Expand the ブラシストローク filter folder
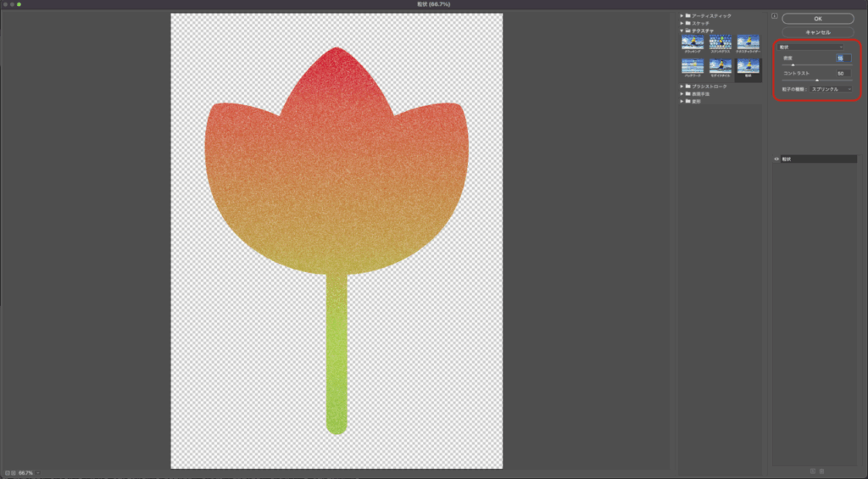868x479 pixels. (682, 86)
